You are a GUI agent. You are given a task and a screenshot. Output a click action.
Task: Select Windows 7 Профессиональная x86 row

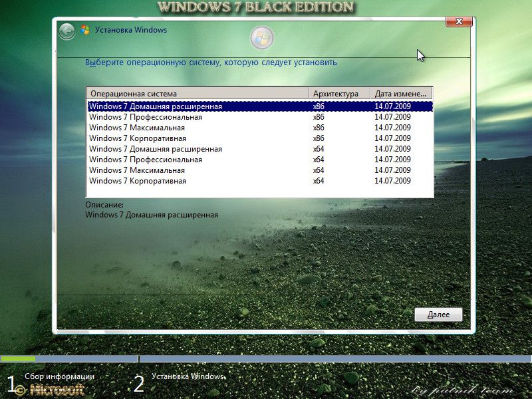click(260, 117)
